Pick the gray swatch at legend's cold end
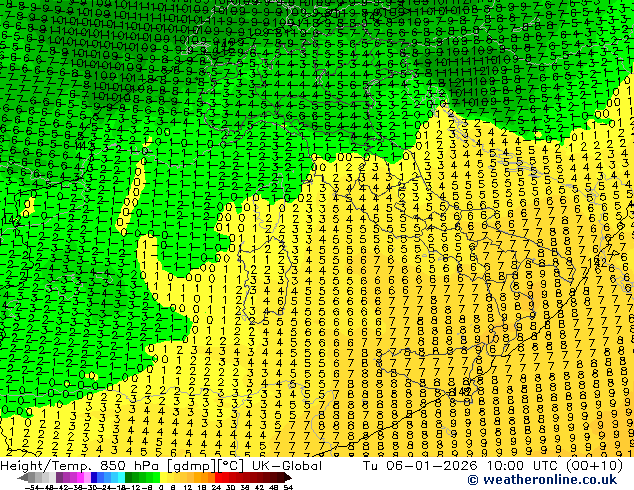 [x=32, y=477]
